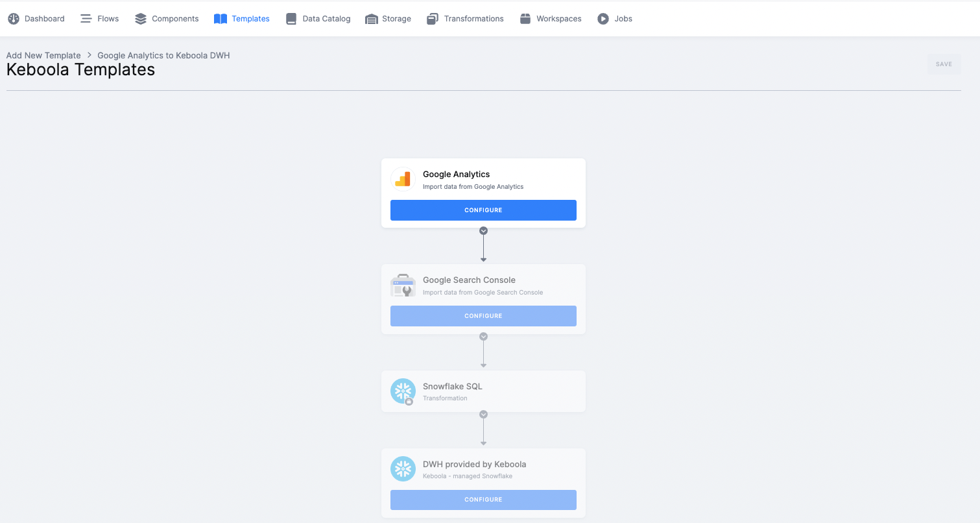This screenshot has height=523, width=980.
Task: Open the Add New Template breadcrumb link
Action: tap(43, 55)
